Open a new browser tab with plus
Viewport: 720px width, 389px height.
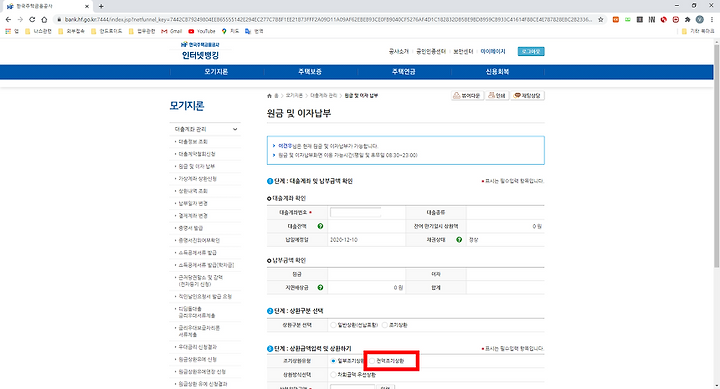101,6
